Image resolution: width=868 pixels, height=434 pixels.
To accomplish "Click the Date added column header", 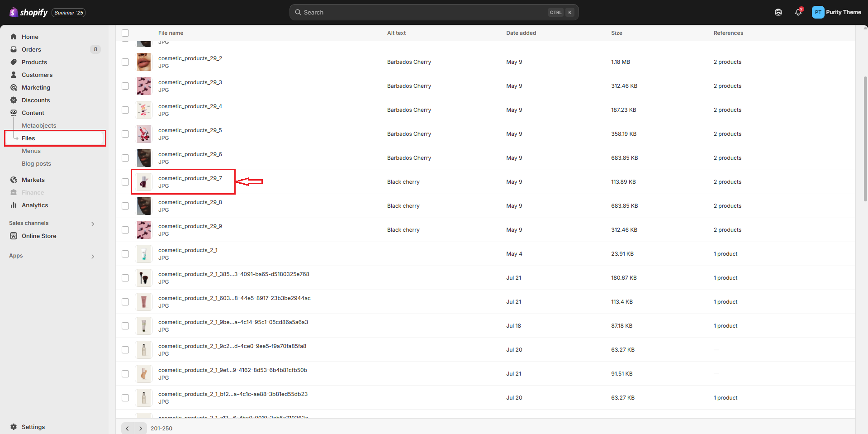I will point(521,33).
